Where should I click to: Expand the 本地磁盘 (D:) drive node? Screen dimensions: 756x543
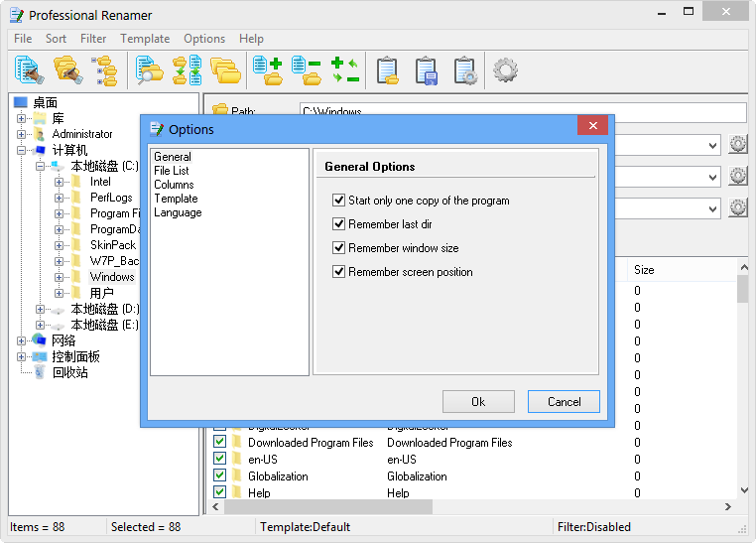click(40, 309)
